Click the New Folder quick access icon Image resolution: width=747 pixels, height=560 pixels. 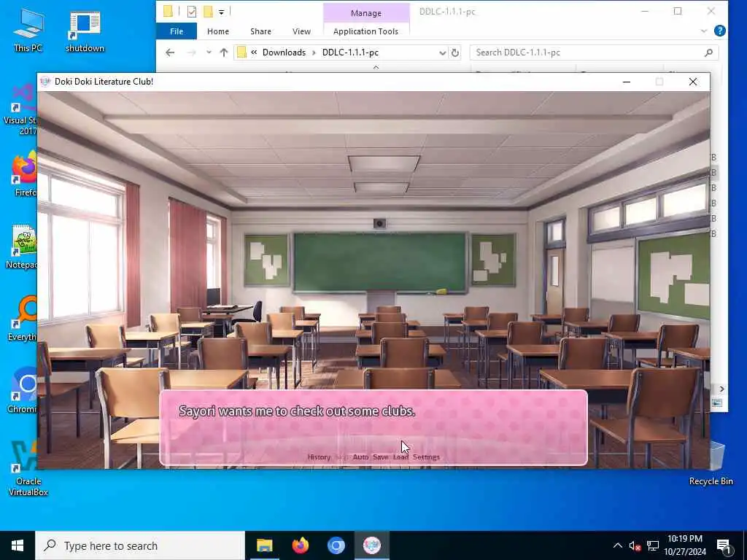click(x=208, y=12)
